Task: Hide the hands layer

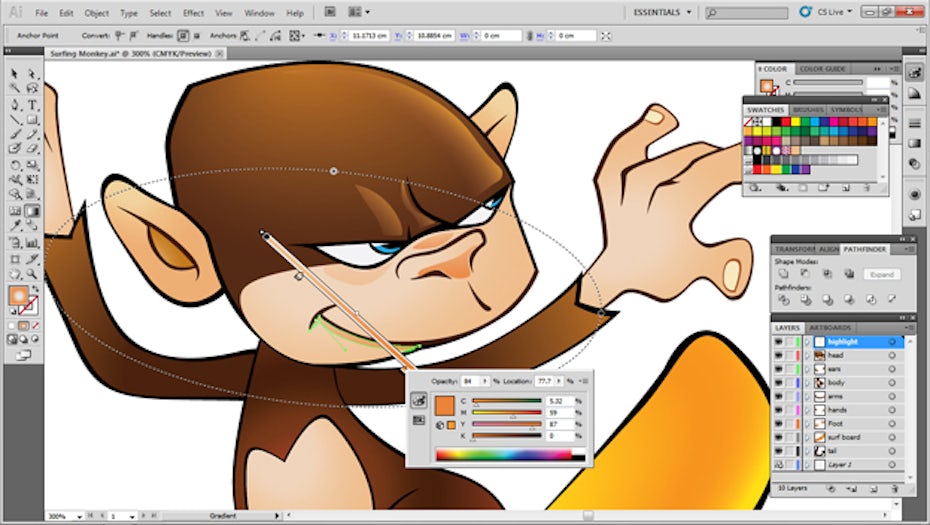Action: point(778,410)
